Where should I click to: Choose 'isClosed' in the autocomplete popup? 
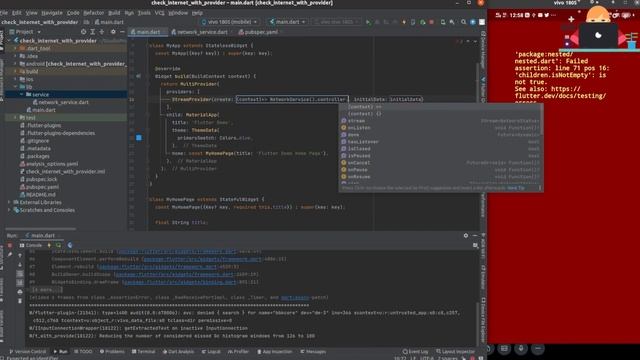[440, 149]
